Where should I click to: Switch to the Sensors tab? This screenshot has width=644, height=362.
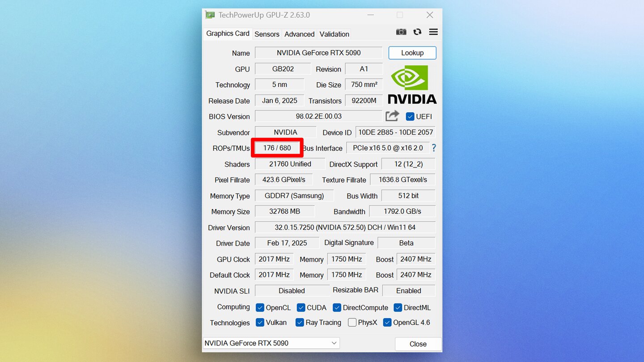coord(267,34)
